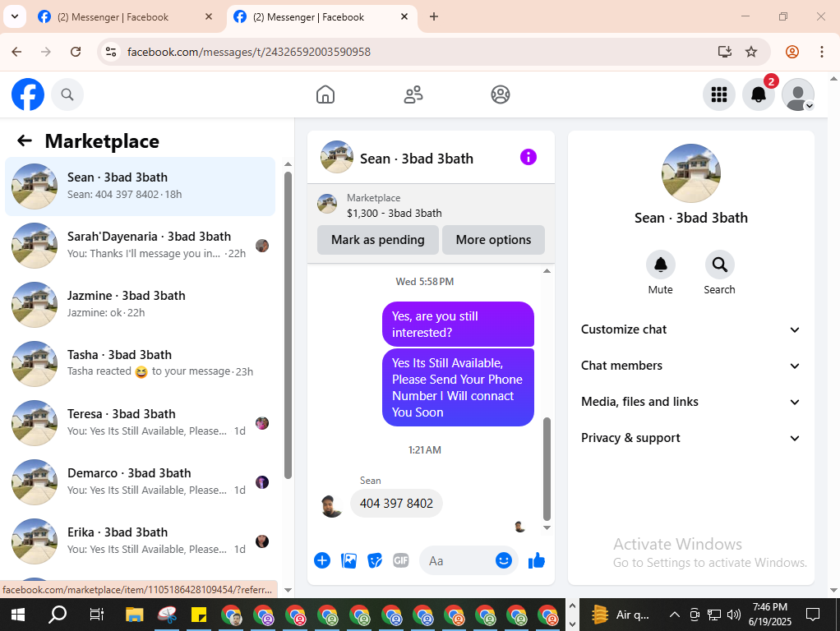Open the Facebook logo home link
The width and height of the screenshot is (840, 631).
[28, 94]
